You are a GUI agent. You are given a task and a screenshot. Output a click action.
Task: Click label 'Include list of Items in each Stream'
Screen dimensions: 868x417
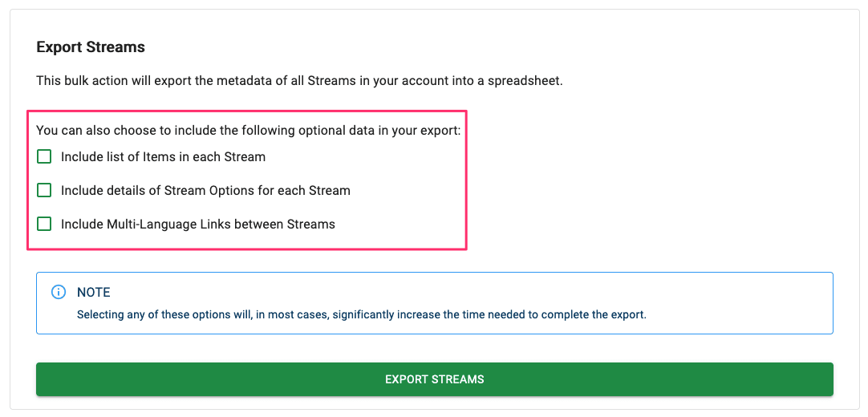click(x=164, y=157)
